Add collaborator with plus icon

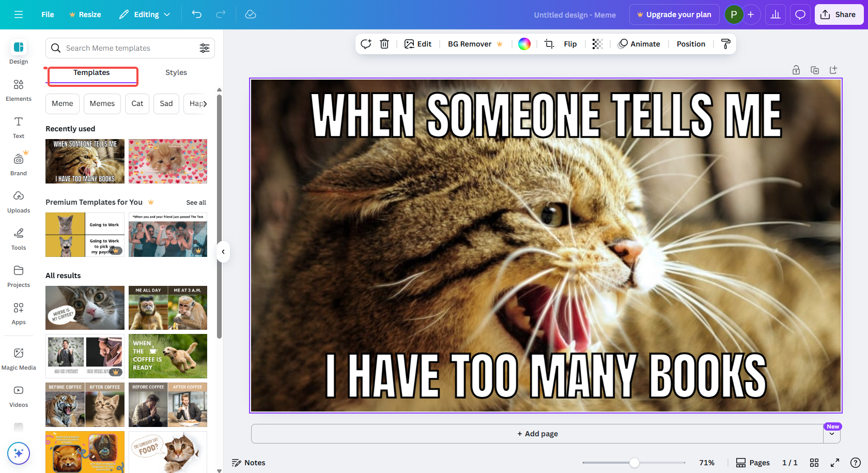(751, 14)
